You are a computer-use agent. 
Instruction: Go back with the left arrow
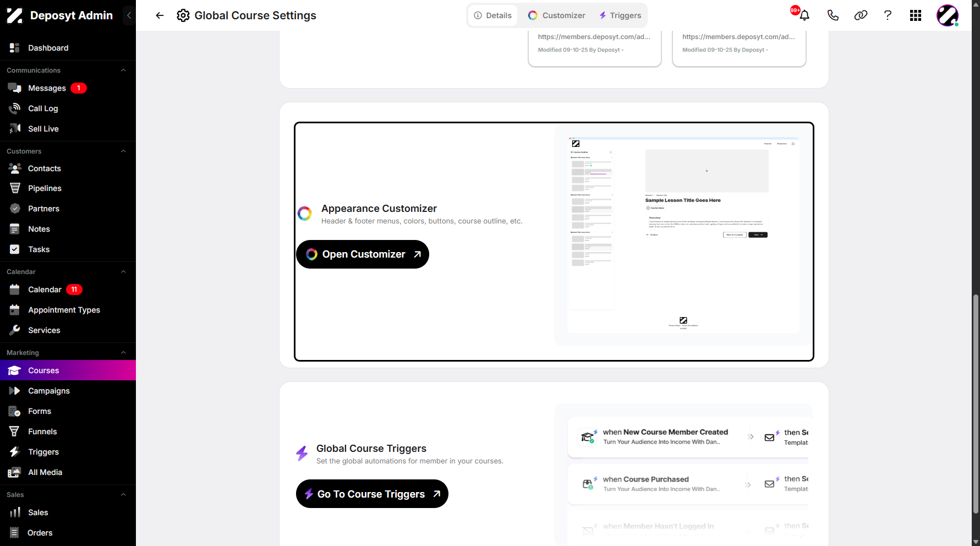point(160,15)
